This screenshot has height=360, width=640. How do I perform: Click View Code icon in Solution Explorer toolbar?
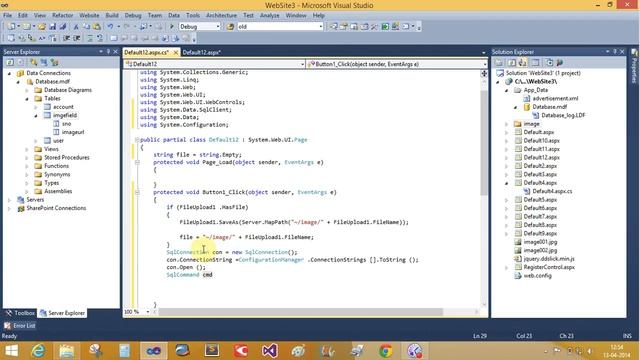[535, 62]
